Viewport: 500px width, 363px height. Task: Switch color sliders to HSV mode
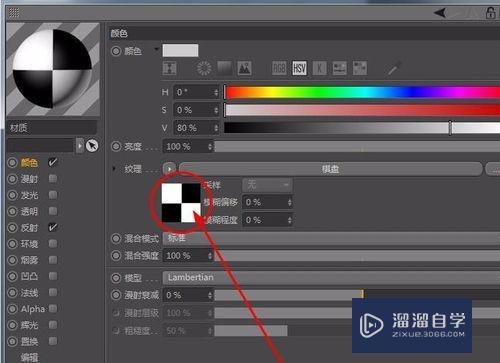coord(299,68)
